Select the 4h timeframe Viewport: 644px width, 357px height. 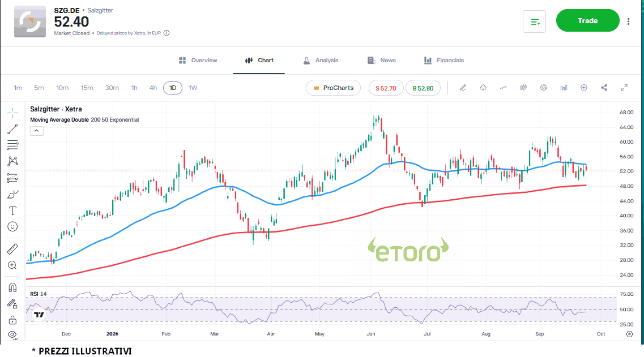click(x=153, y=88)
